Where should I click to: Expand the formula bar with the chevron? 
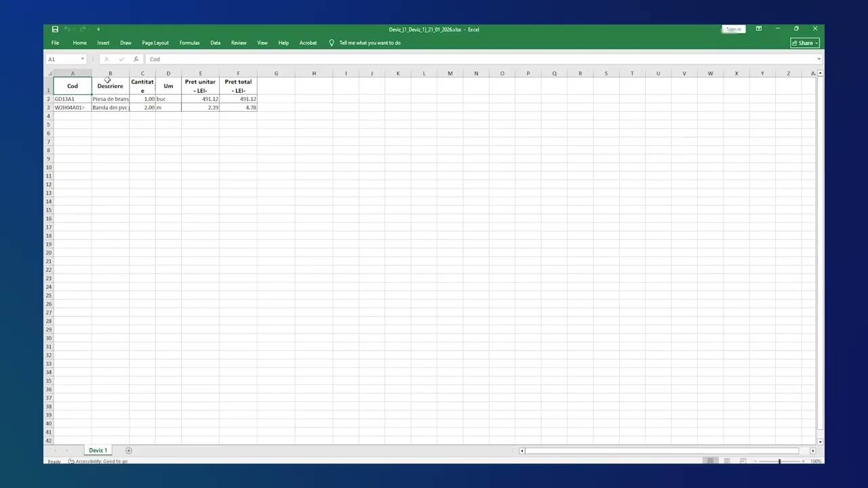click(x=818, y=59)
